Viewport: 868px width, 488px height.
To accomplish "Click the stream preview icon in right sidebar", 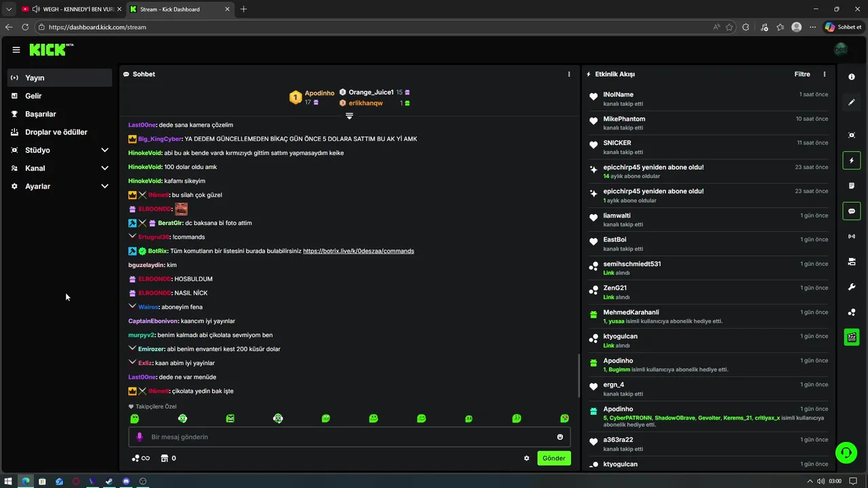I will click(852, 135).
